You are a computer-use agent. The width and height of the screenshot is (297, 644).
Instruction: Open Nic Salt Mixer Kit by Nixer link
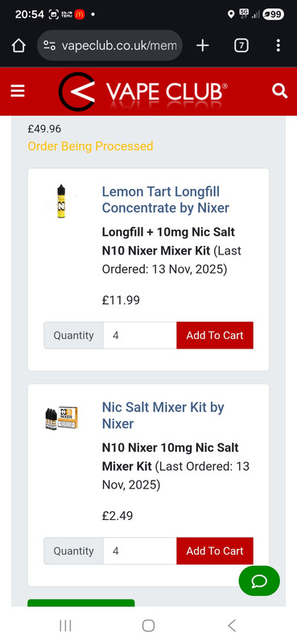[163, 415]
